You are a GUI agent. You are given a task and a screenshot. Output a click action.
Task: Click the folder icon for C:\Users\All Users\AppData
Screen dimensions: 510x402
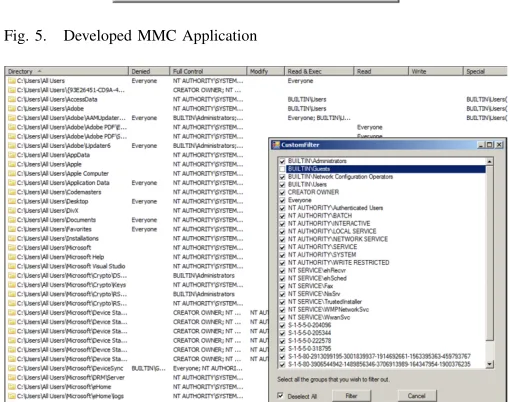tap(12, 155)
